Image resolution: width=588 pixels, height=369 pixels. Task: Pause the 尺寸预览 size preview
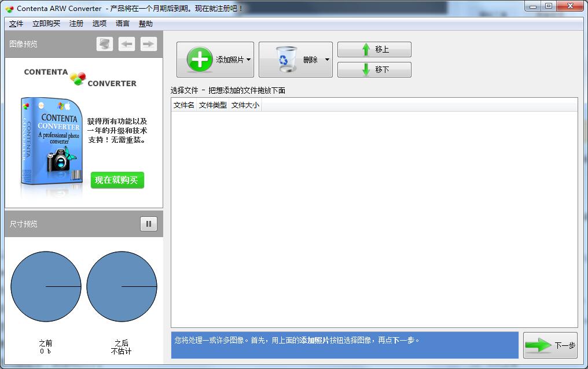149,224
